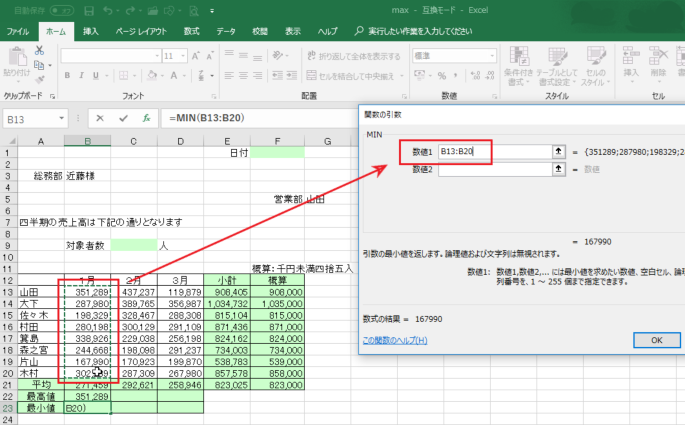Screen dimensions: 685x425
Task: Click the align right icon
Action: tap(258, 76)
